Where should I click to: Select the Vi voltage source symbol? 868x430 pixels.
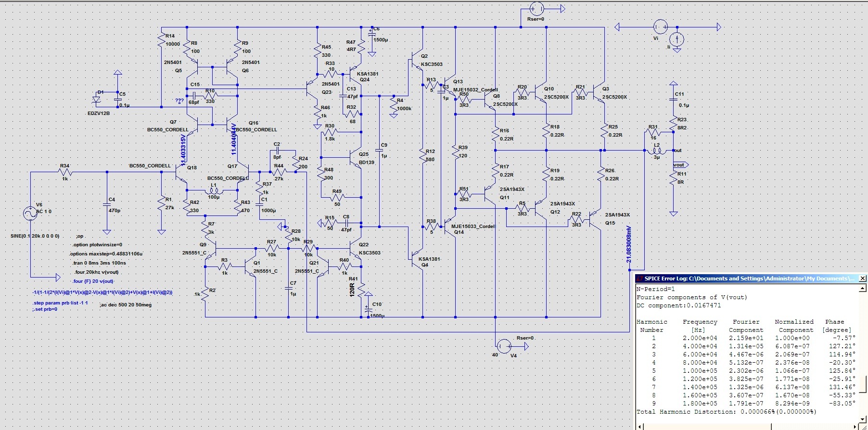[660, 27]
